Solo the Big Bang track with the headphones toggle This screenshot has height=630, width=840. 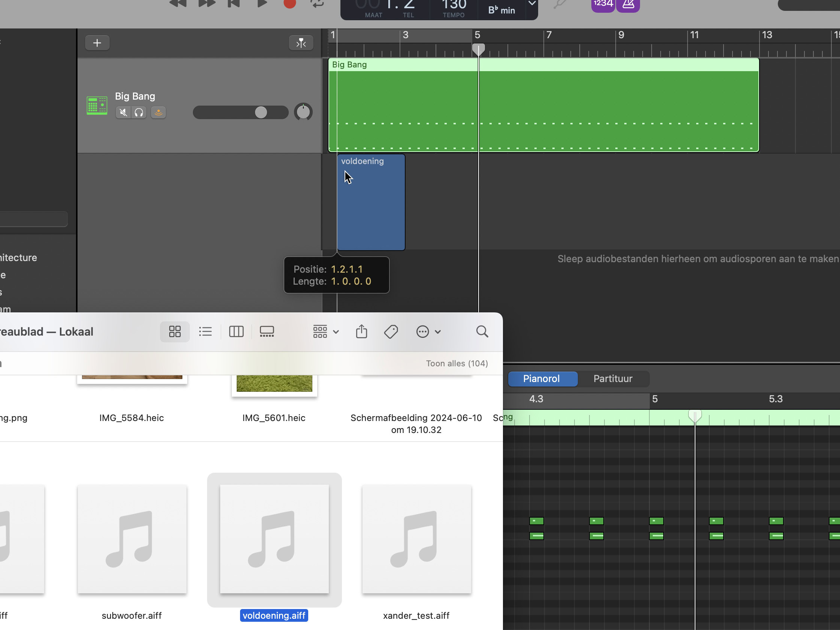(x=139, y=112)
